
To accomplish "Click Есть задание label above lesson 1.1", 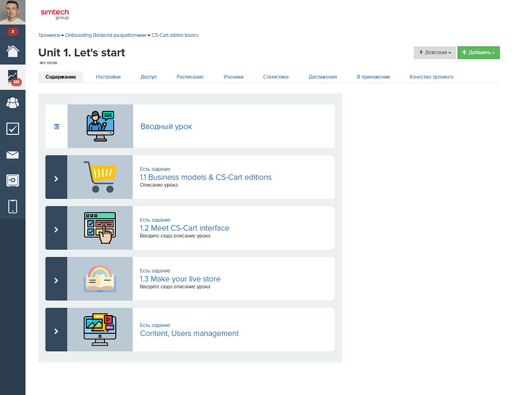I will [155, 169].
